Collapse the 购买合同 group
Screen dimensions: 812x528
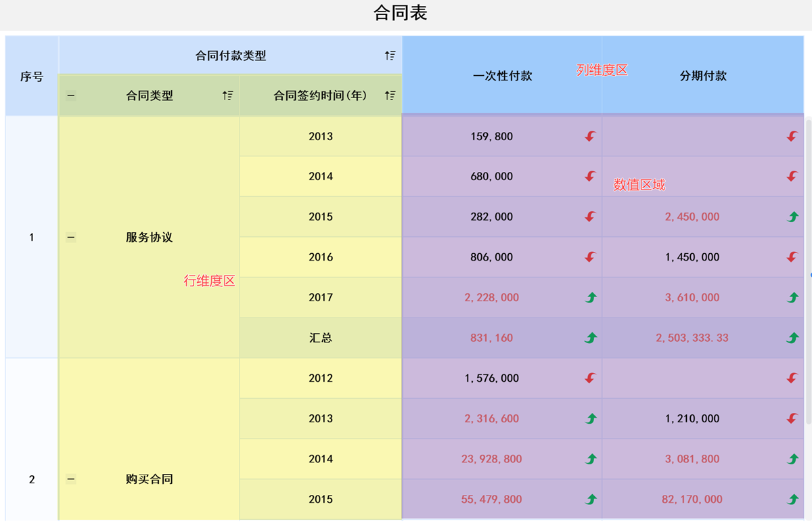(x=71, y=479)
